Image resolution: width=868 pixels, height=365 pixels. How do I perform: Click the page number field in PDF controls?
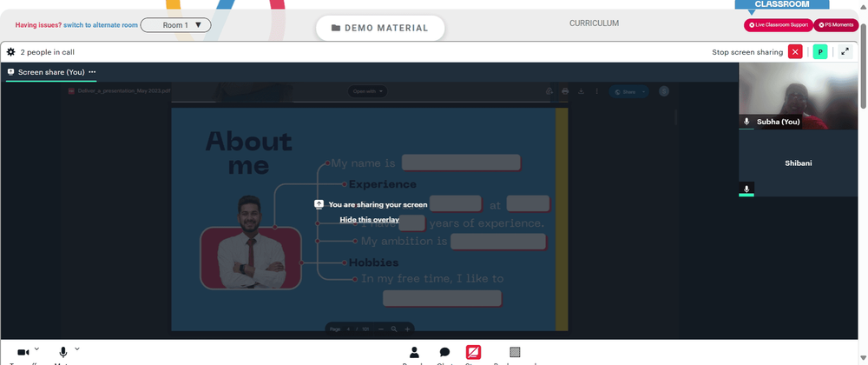tap(349, 329)
